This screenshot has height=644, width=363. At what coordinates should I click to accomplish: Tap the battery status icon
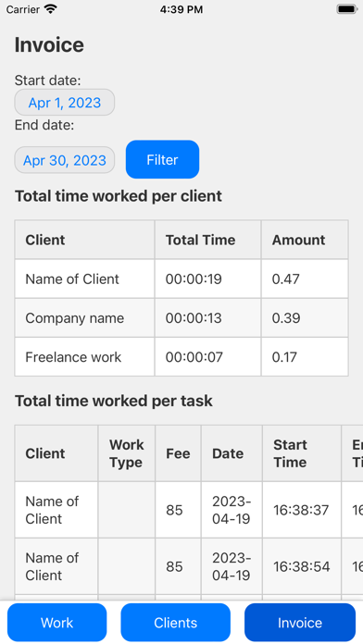coord(346,9)
